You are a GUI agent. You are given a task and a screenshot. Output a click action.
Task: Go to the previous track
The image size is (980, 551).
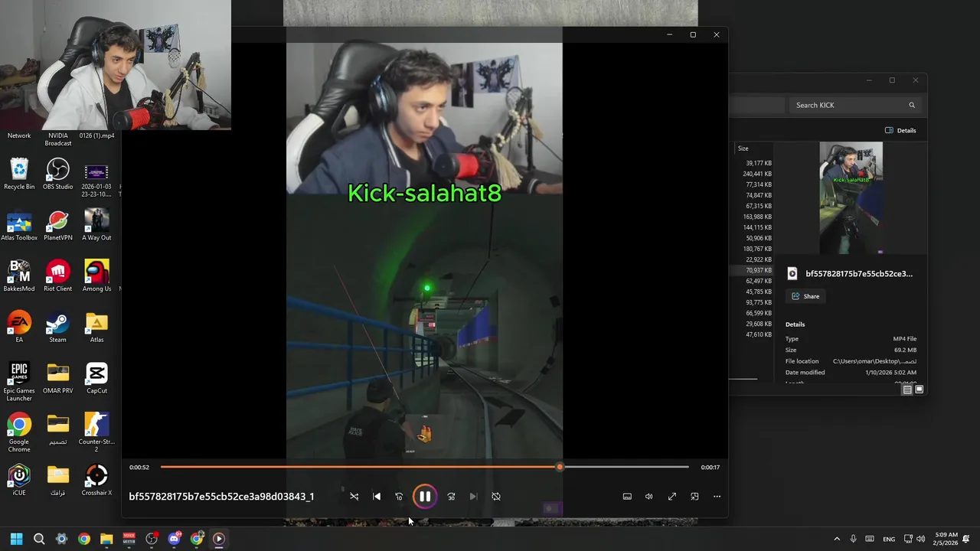(377, 497)
